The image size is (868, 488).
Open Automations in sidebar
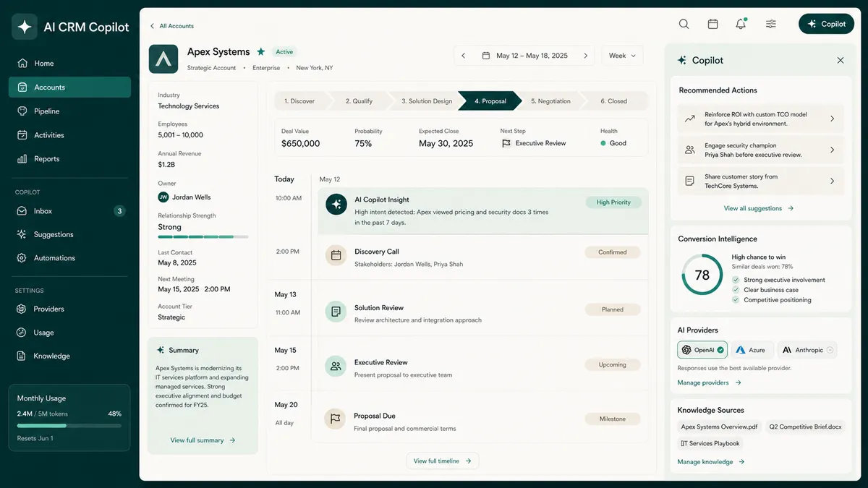pyautogui.click(x=69, y=257)
